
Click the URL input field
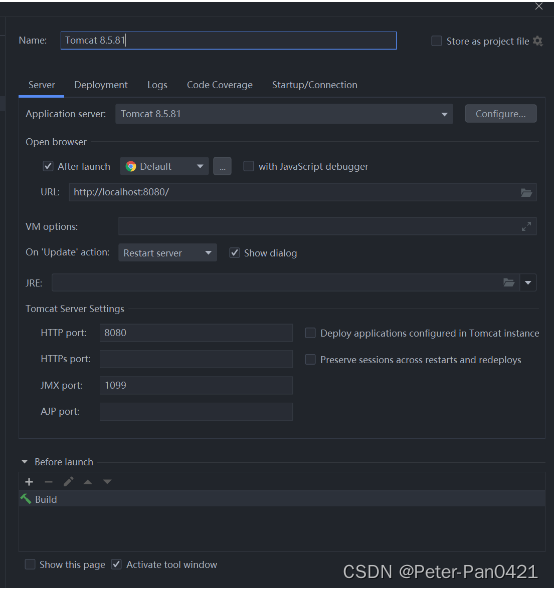click(303, 192)
